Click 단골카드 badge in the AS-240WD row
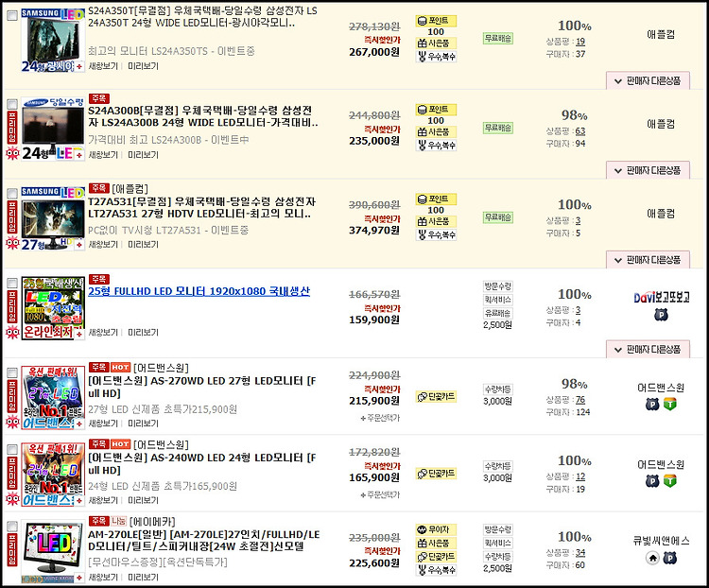Viewport: 709px width, 588px height. coord(436,474)
